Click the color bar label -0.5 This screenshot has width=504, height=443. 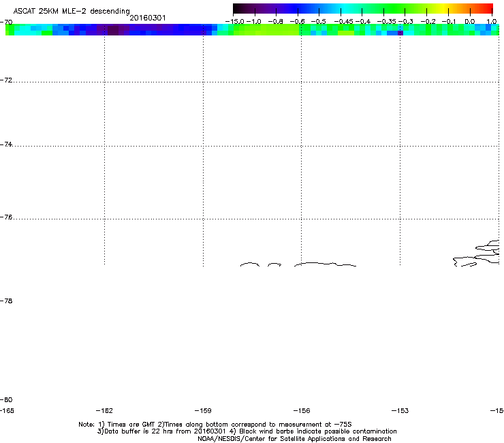[x=319, y=22]
